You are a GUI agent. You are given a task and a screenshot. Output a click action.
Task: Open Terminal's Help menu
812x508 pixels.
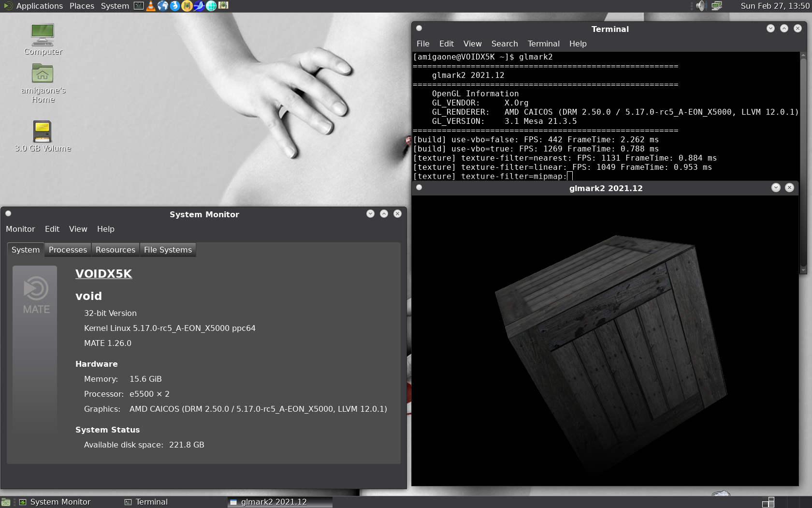pos(578,44)
